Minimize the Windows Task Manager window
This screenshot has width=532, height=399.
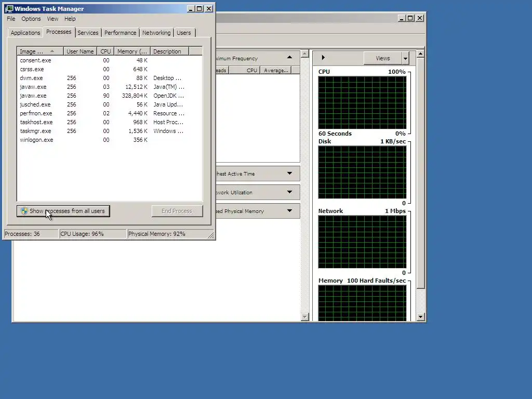(x=191, y=9)
